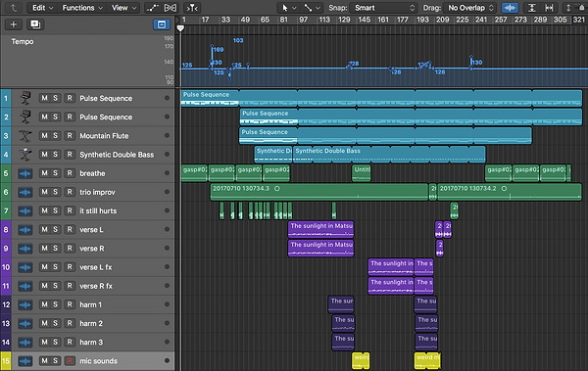Click the harm 1 track audio icon

25,304
